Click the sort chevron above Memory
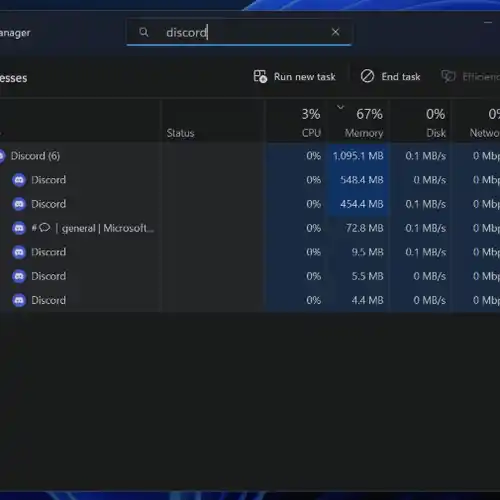 click(340, 107)
